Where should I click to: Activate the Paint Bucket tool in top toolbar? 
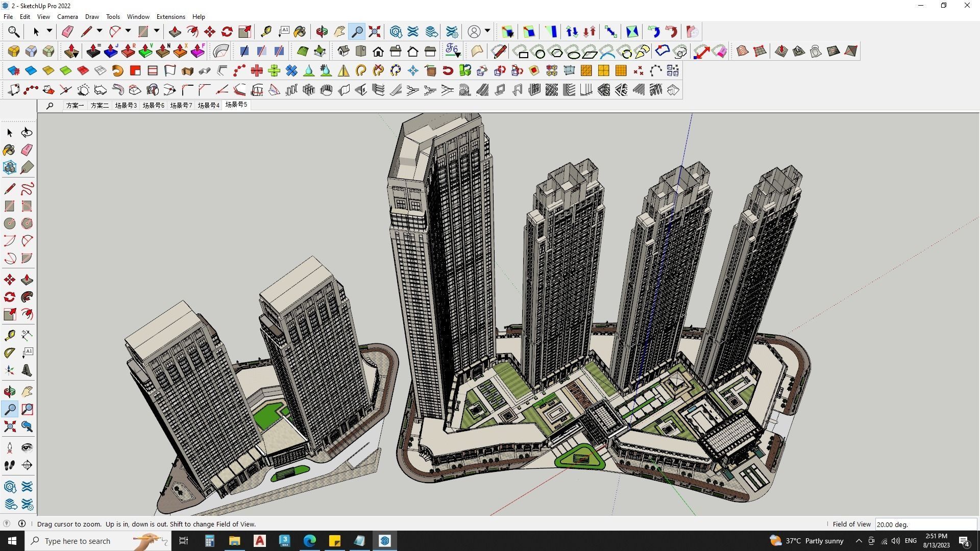pos(300,32)
